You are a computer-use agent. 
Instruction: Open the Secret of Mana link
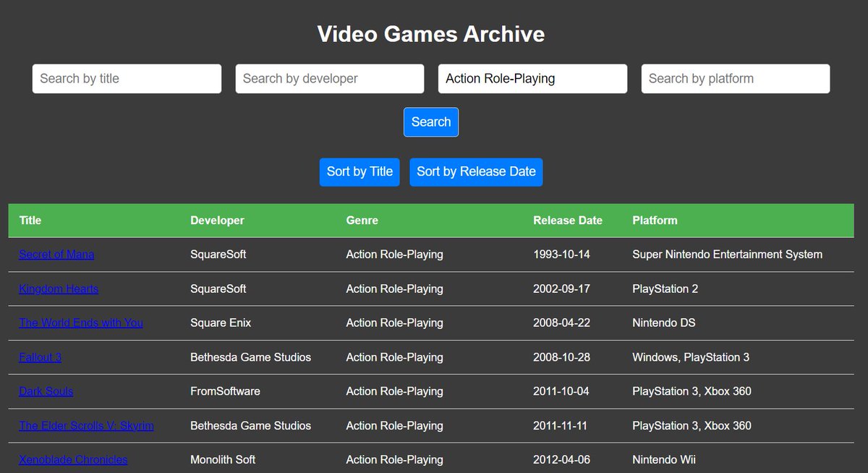[x=56, y=255]
